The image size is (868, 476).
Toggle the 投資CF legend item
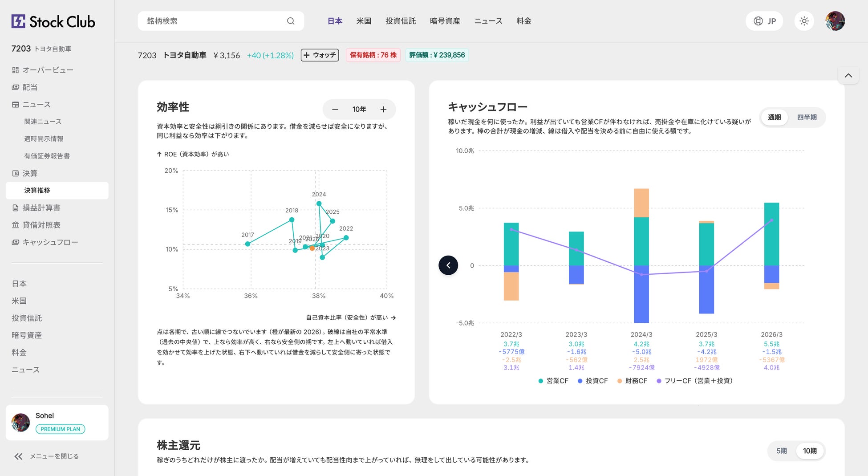click(x=592, y=381)
